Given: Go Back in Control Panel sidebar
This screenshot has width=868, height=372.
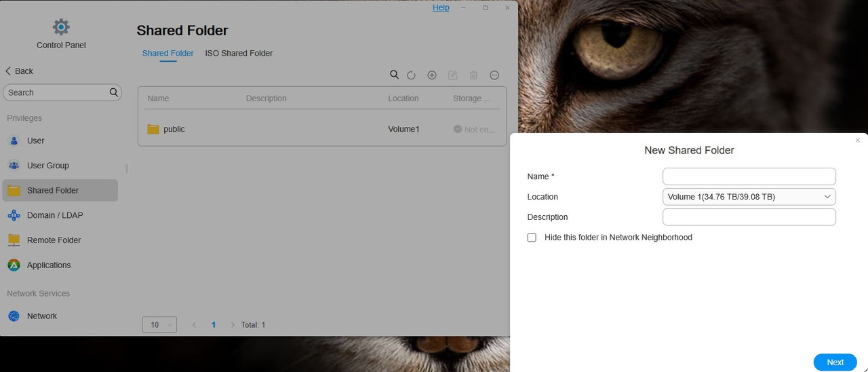Looking at the screenshot, I should [x=19, y=71].
